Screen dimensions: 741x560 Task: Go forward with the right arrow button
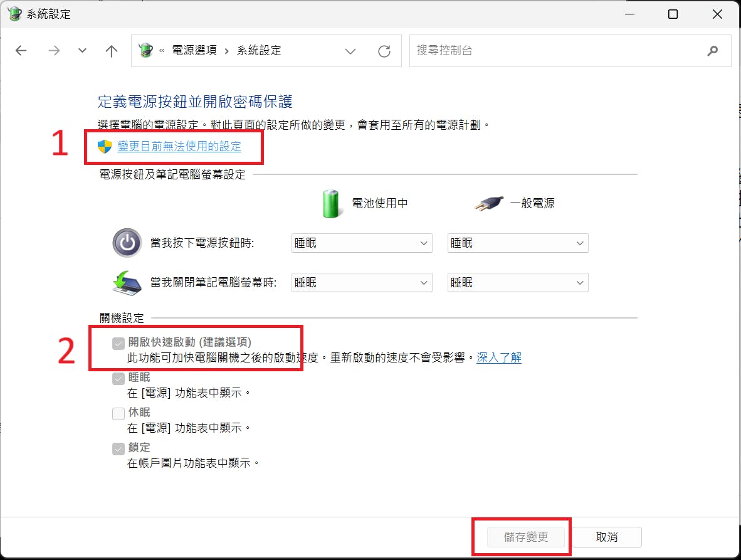click(x=54, y=51)
